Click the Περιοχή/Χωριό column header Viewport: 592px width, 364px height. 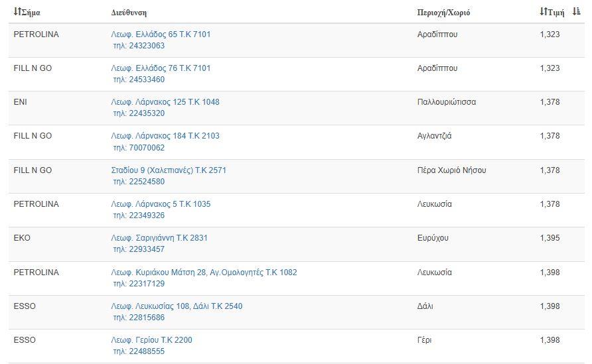[443, 13]
